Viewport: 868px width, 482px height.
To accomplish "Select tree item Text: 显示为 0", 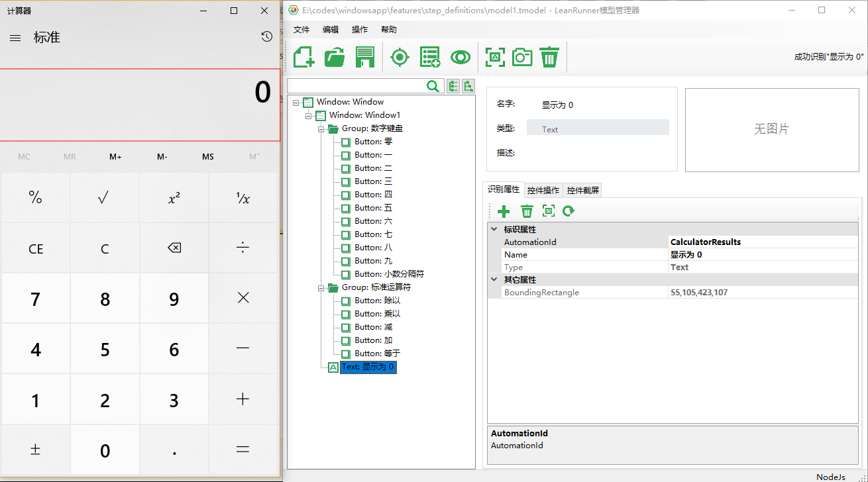I will pyautogui.click(x=368, y=367).
